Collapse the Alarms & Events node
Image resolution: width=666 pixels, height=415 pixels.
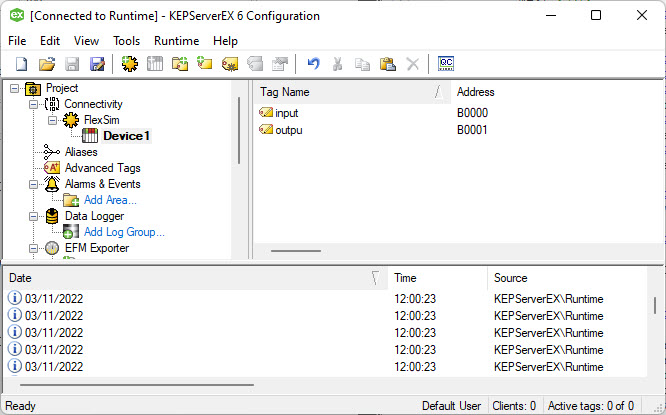(33, 184)
